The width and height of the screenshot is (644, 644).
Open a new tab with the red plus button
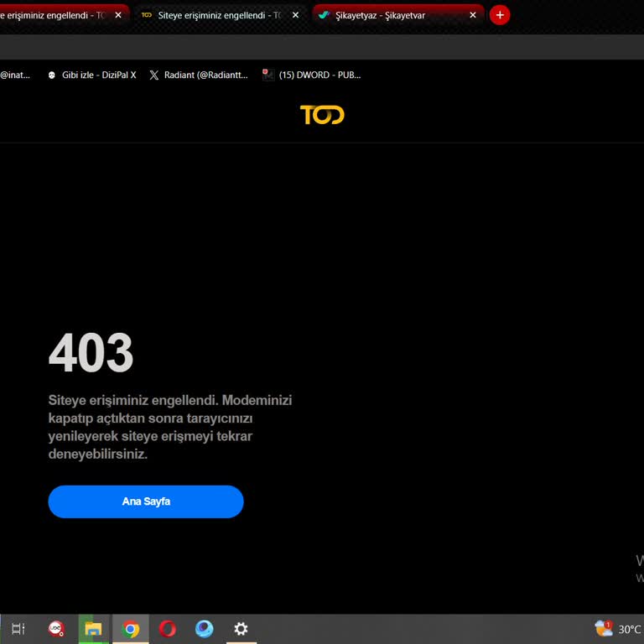click(x=500, y=15)
